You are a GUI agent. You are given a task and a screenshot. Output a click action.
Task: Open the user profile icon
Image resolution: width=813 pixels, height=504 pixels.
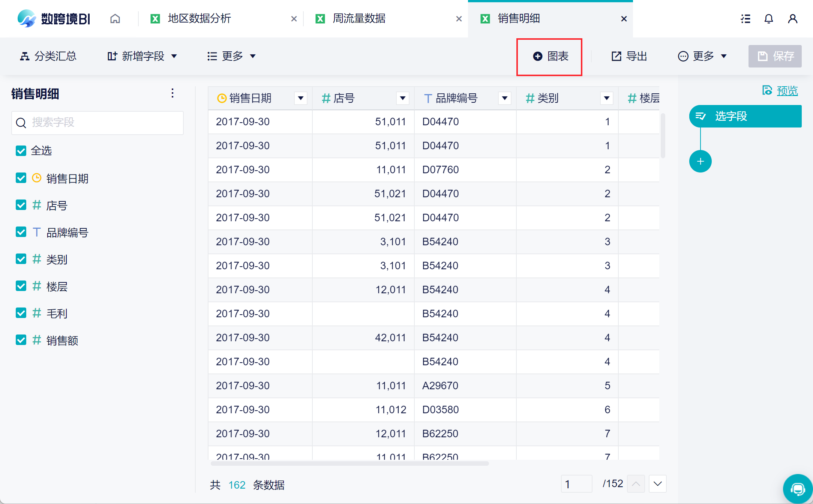(x=792, y=19)
